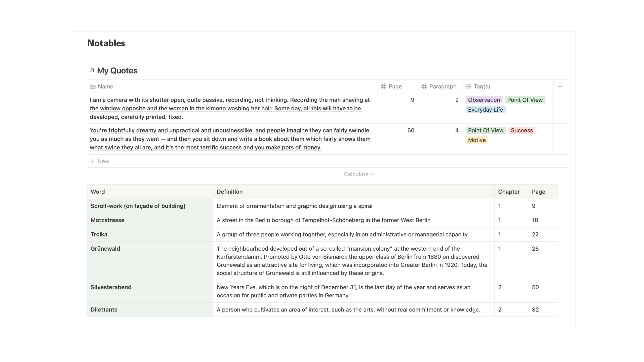Click the Word column header cell
The height and width of the screenshot is (362, 644).
click(150, 192)
